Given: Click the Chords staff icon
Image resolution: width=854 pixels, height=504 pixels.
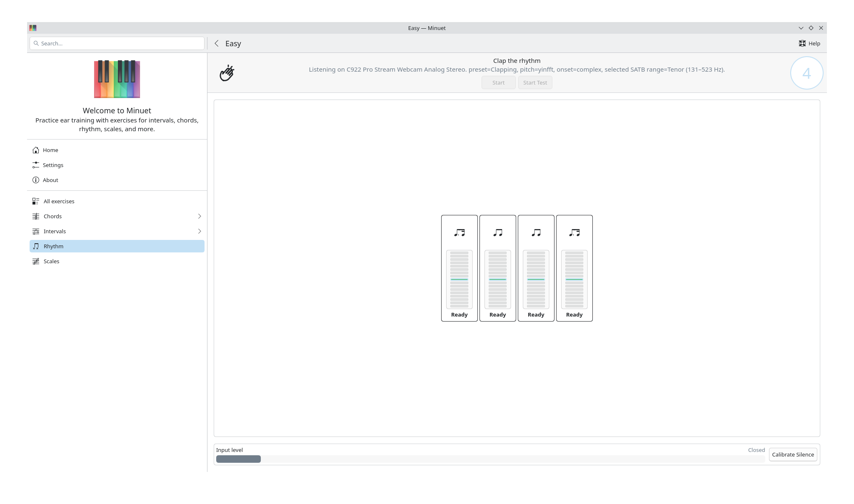Looking at the screenshot, I should tap(36, 216).
